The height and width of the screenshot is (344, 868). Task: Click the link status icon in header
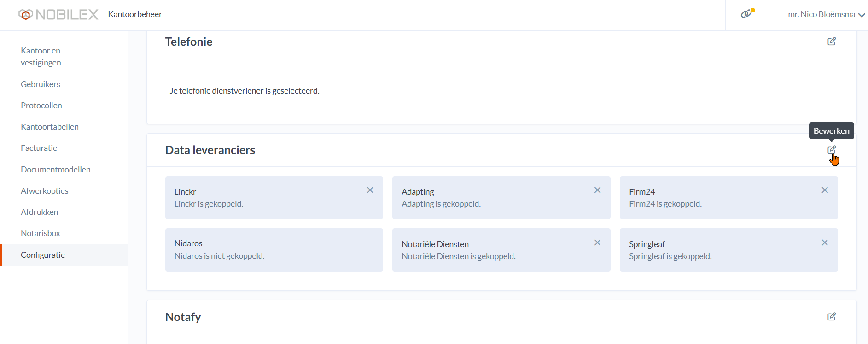747,14
